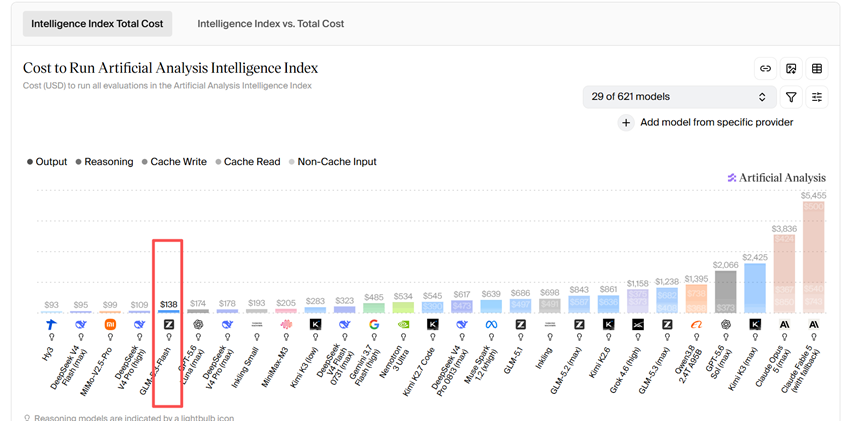The image size is (865, 421).
Task: Open the chart settings sliders icon
Action: tap(817, 97)
